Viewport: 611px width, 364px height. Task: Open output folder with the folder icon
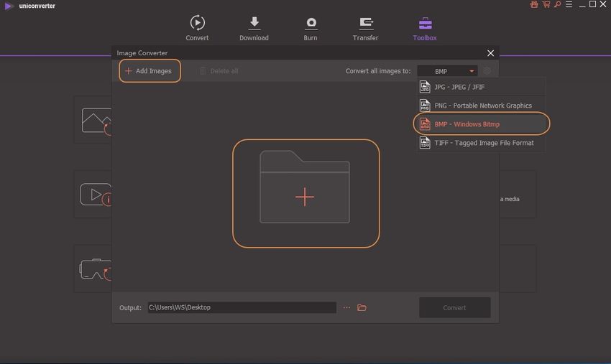(x=362, y=307)
